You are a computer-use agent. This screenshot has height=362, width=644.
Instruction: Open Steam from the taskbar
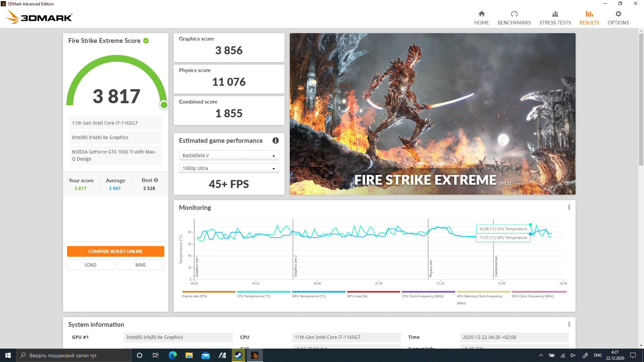(238, 355)
